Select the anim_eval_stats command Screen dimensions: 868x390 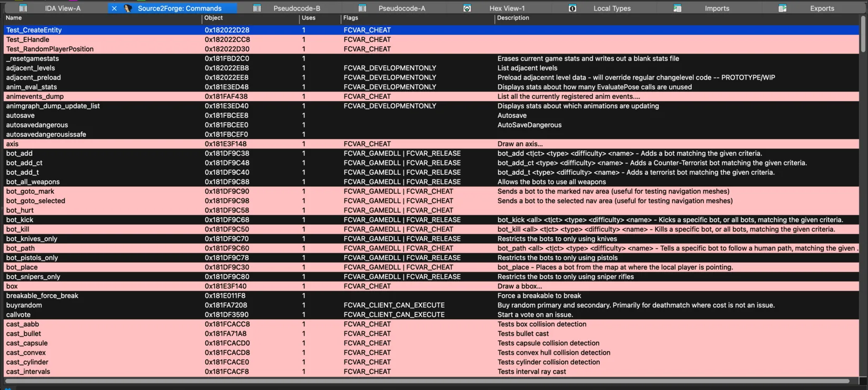click(431, 87)
